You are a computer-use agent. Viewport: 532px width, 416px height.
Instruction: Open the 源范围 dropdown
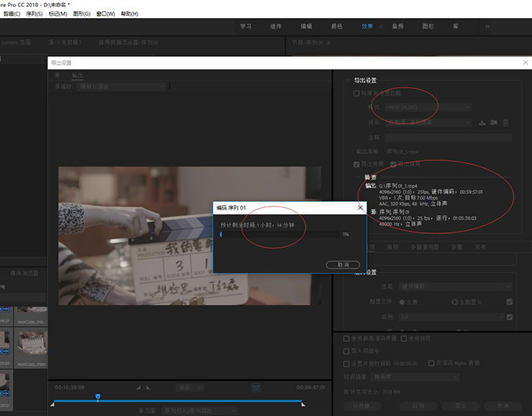199,411
